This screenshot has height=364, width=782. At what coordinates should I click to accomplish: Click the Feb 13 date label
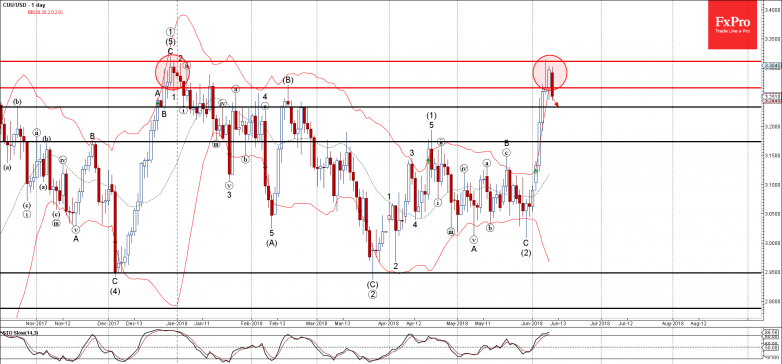click(x=277, y=323)
